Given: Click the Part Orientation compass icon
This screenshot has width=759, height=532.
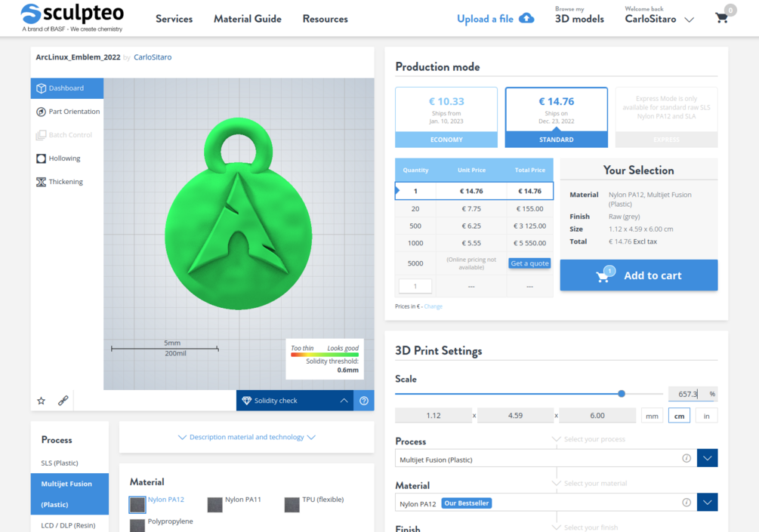Looking at the screenshot, I should click(x=41, y=112).
